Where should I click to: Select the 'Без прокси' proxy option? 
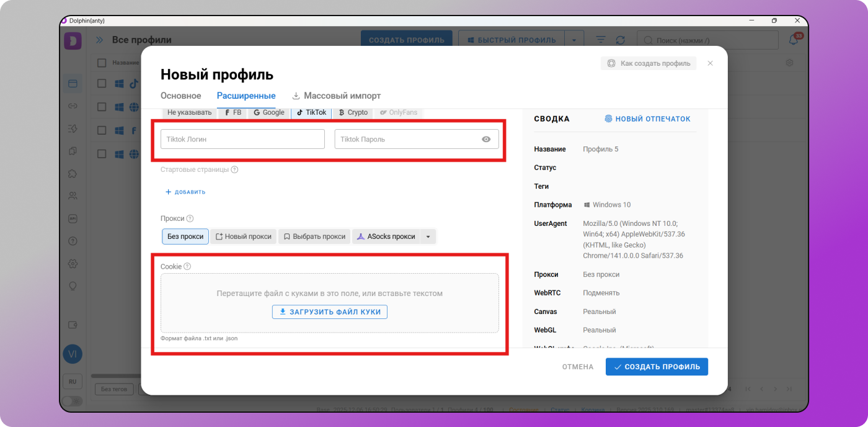185,236
